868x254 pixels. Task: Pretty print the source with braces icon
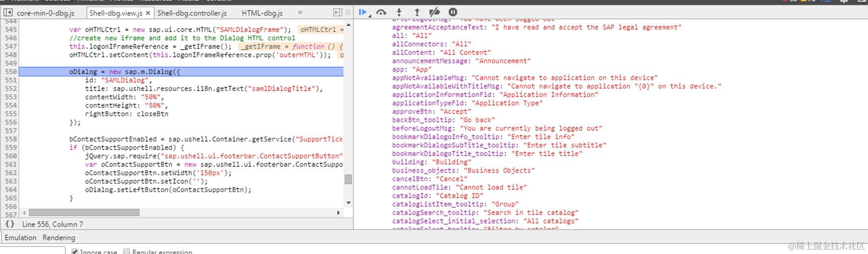[10, 224]
